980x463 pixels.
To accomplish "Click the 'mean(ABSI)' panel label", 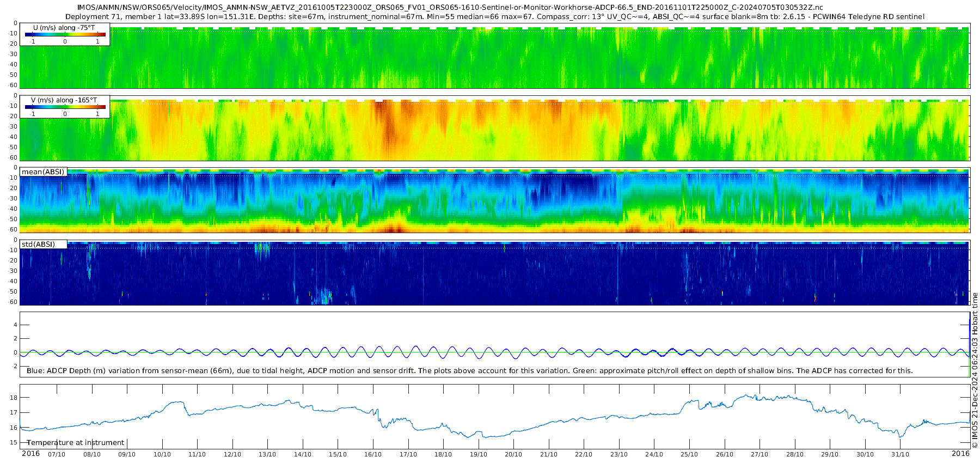I will (x=43, y=172).
